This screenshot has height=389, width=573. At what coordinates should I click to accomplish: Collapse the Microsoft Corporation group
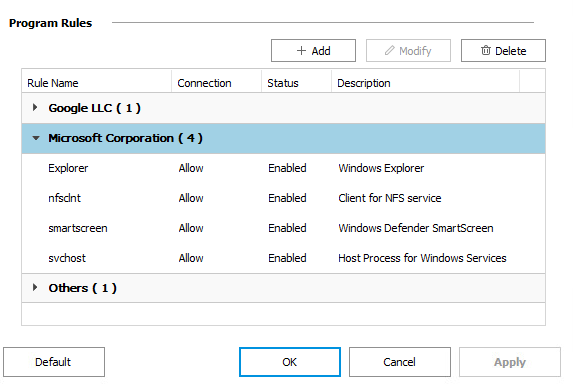tap(36, 138)
